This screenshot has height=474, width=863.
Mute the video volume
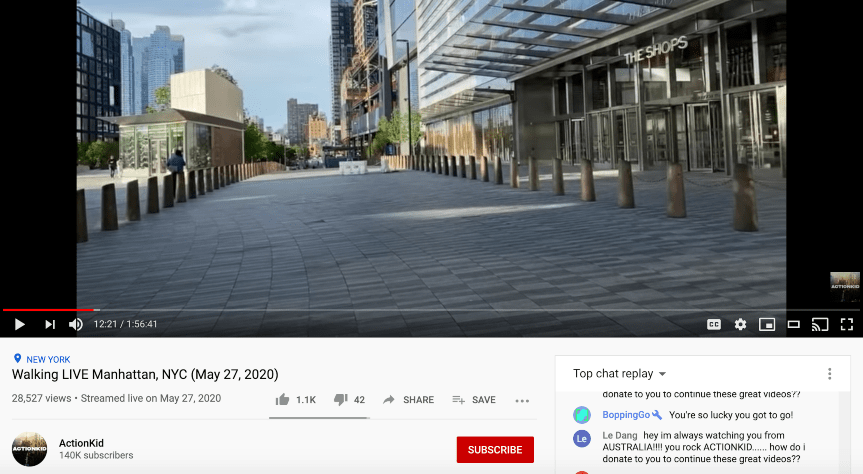[x=76, y=324]
